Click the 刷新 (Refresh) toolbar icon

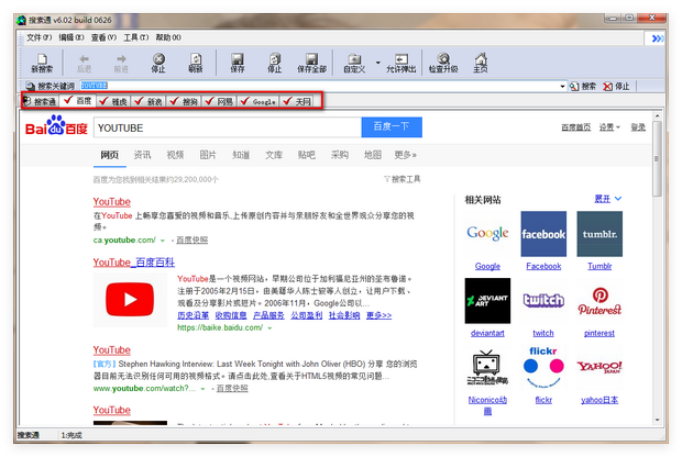click(x=195, y=62)
